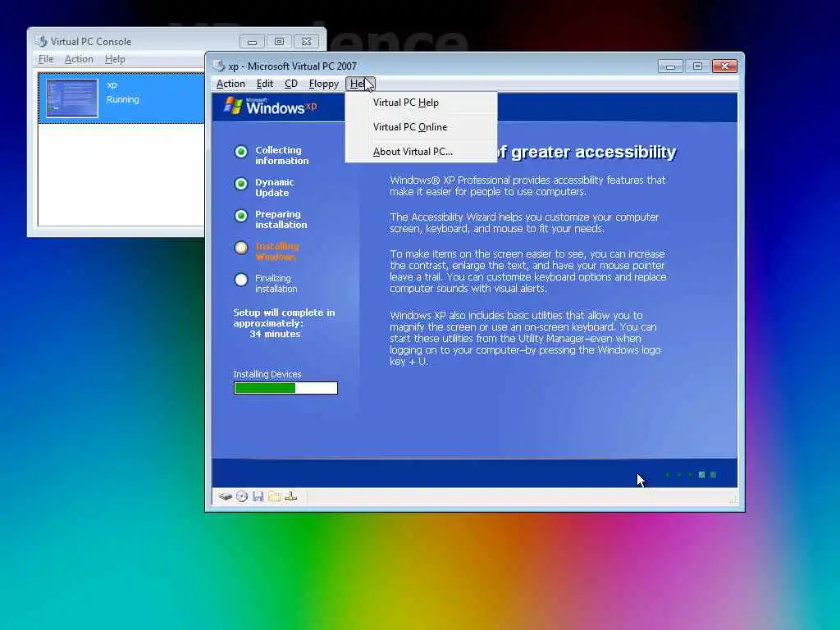The height and width of the screenshot is (630, 840).
Task: Open File menu in Virtual PC Console
Action: pos(46,59)
